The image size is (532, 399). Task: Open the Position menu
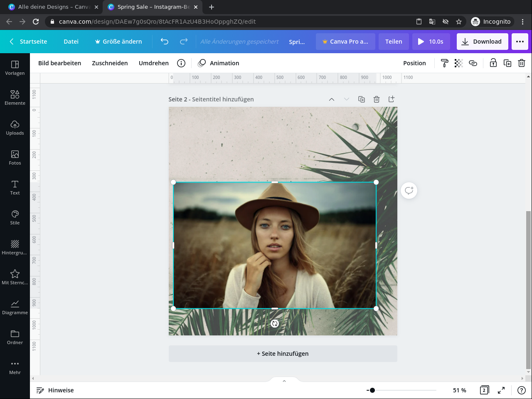[x=414, y=63]
